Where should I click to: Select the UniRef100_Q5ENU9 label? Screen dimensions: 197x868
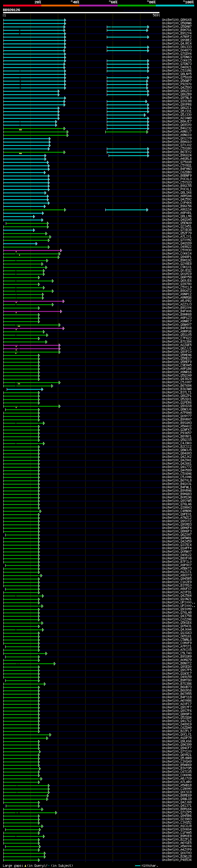177,224
